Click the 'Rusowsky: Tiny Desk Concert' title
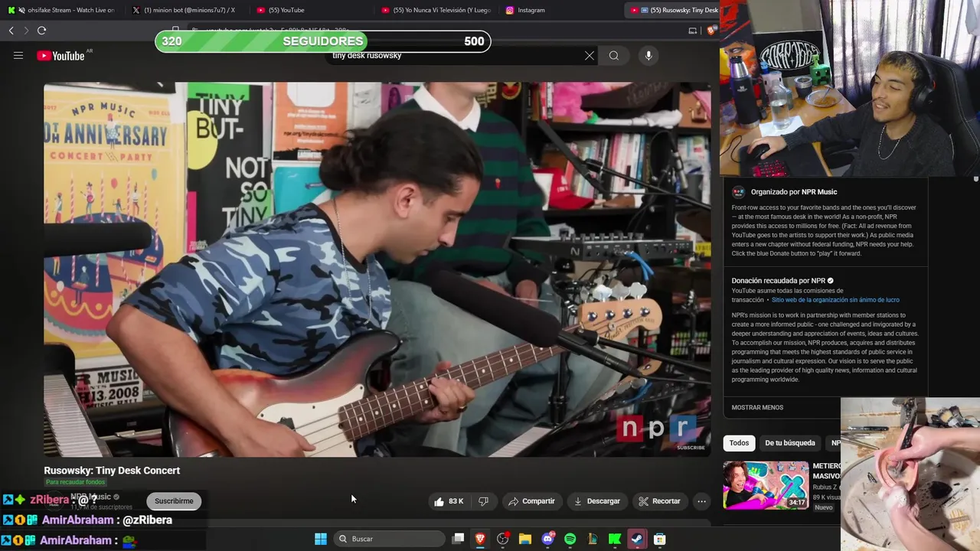Image resolution: width=980 pixels, height=551 pixels. pyautogui.click(x=112, y=471)
